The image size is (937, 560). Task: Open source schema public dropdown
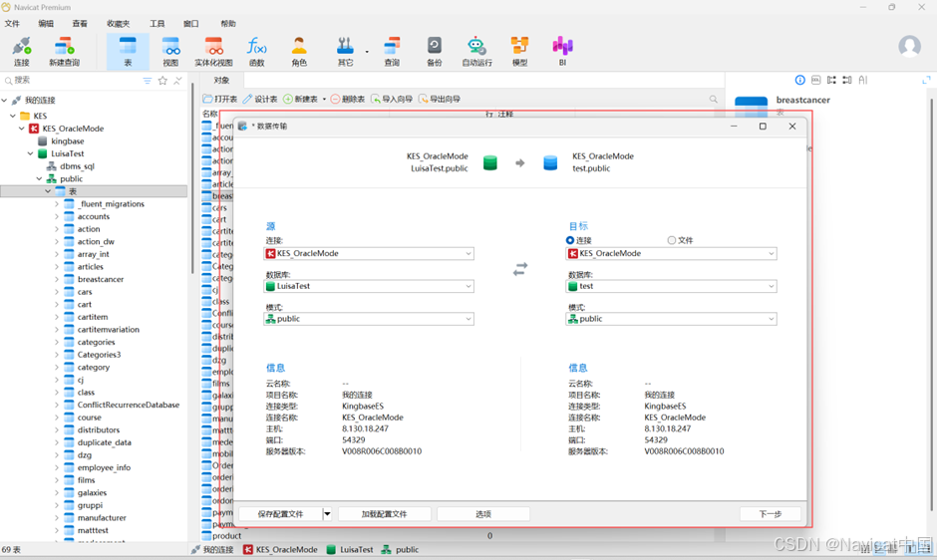(369, 319)
